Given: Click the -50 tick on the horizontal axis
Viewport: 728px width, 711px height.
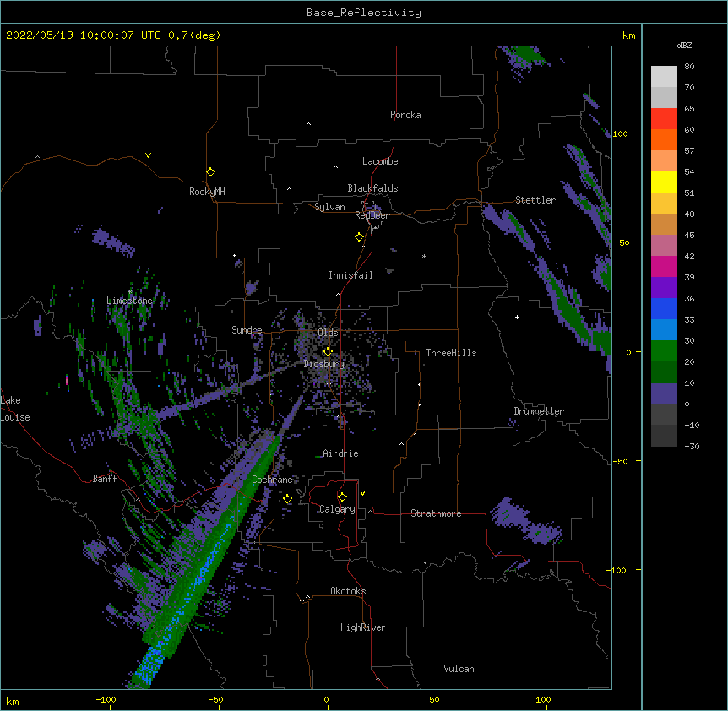Looking at the screenshot, I should click(x=215, y=699).
